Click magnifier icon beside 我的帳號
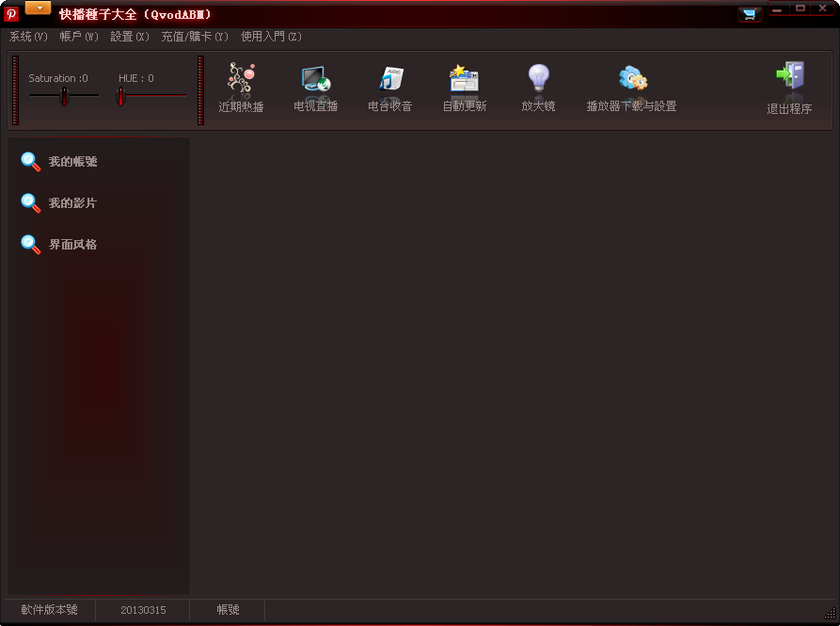The width and height of the screenshot is (840, 626). [x=30, y=161]
